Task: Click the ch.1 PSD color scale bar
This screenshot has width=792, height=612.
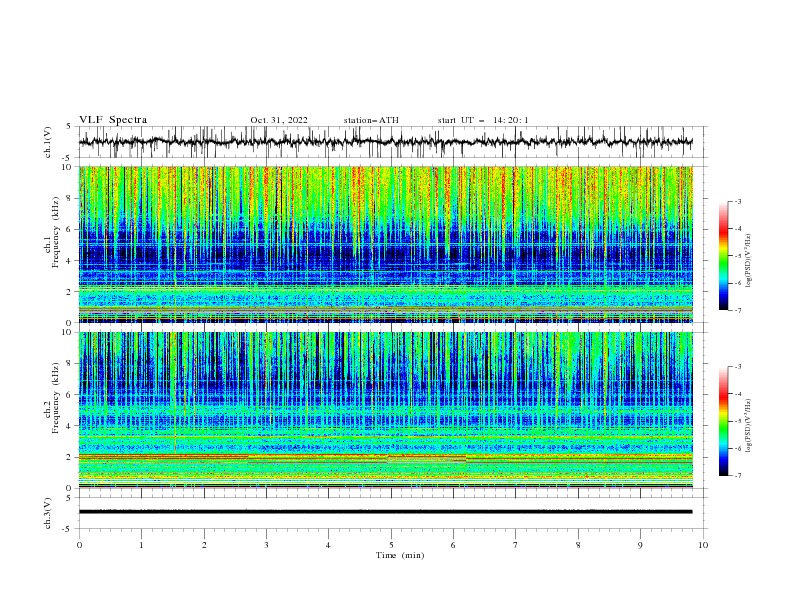Action: coord(723,255)
